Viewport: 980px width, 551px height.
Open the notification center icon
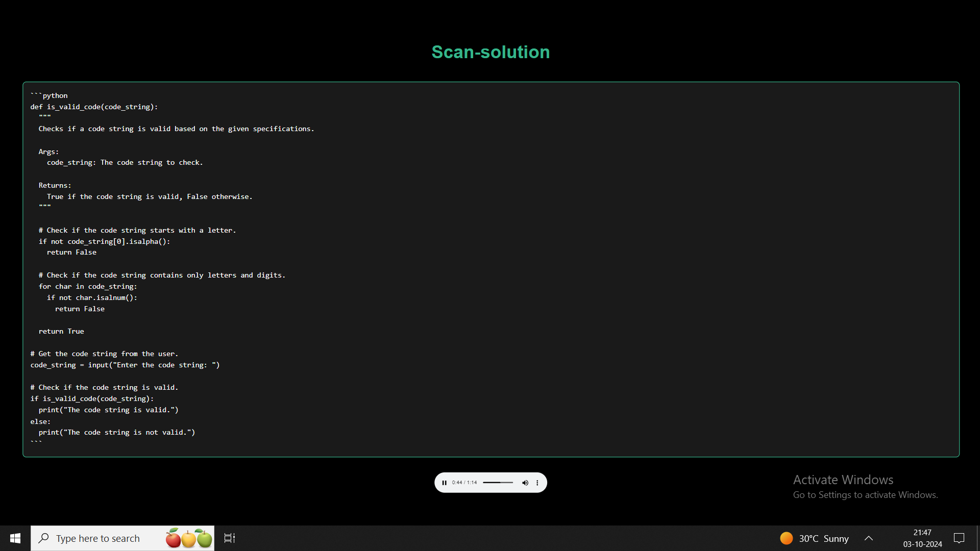click(959, 538)
